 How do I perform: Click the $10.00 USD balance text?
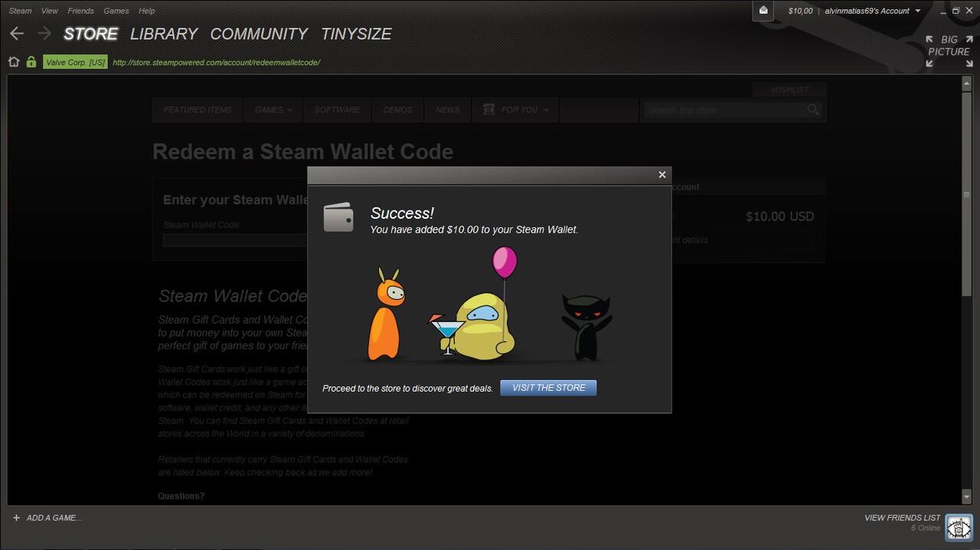(779, 216)
